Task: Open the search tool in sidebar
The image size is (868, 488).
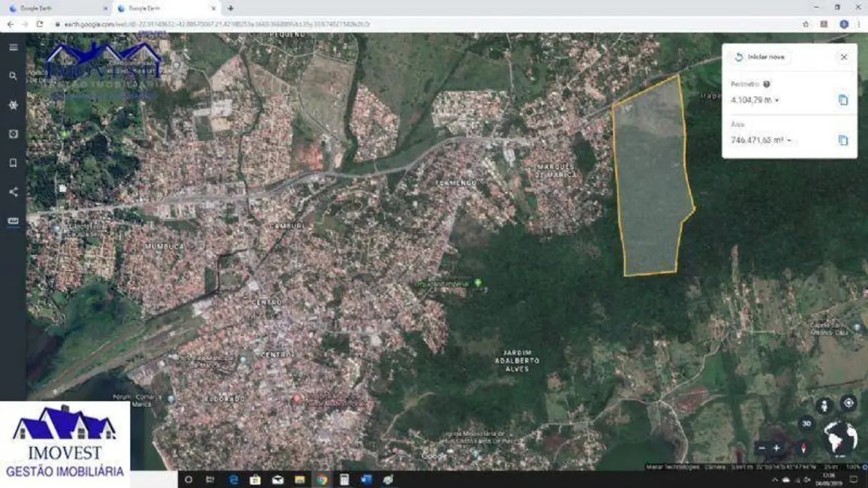Action: 14,76
